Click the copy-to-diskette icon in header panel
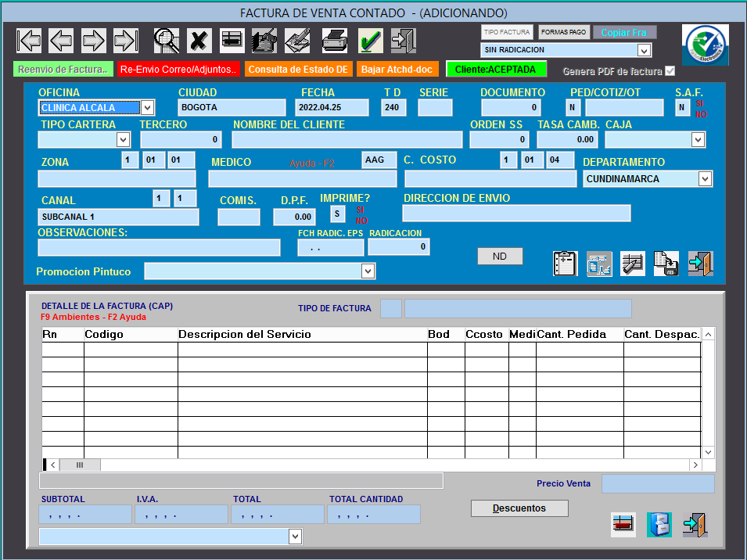 point(666,264)
